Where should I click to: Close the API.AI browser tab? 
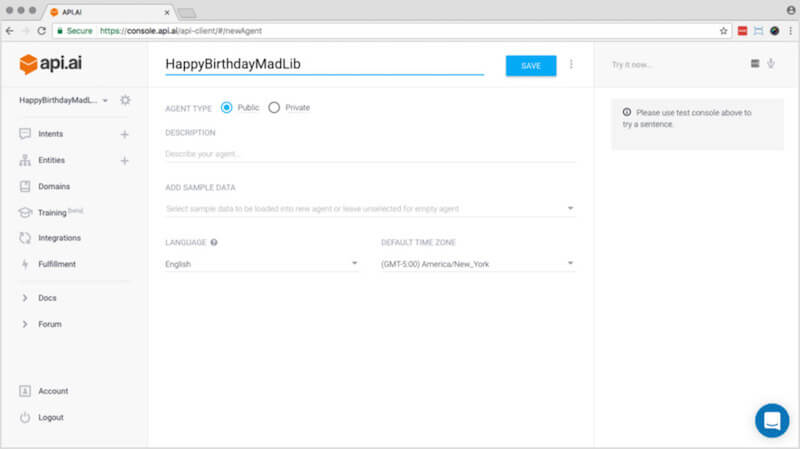(167, 12)
